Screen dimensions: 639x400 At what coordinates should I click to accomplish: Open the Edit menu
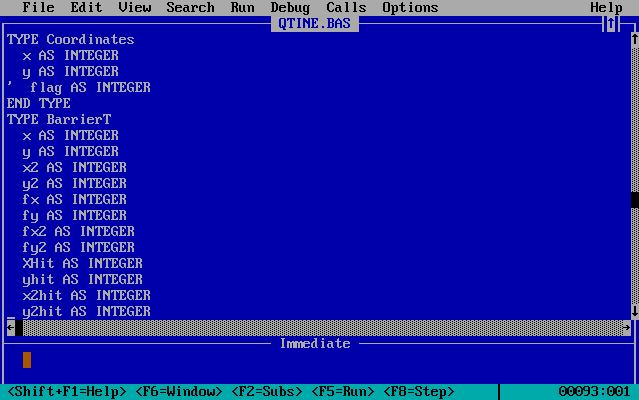click(86, 7)
